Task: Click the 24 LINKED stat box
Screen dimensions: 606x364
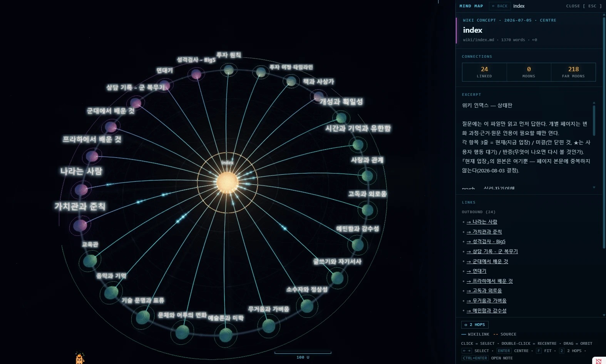Action: coord(484,72)
